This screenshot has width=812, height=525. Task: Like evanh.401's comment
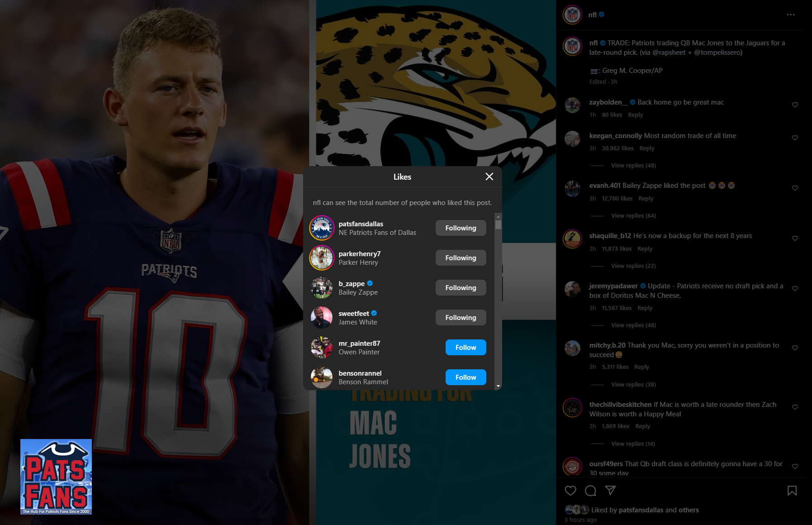pos(795,188)
